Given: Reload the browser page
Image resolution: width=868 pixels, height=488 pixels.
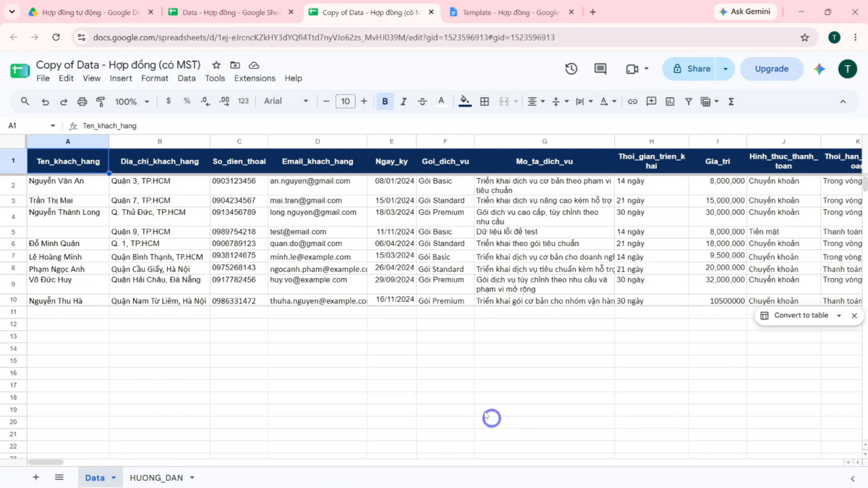Looking at the screenshot, I should pyautogui.click(x=56, y=37).
